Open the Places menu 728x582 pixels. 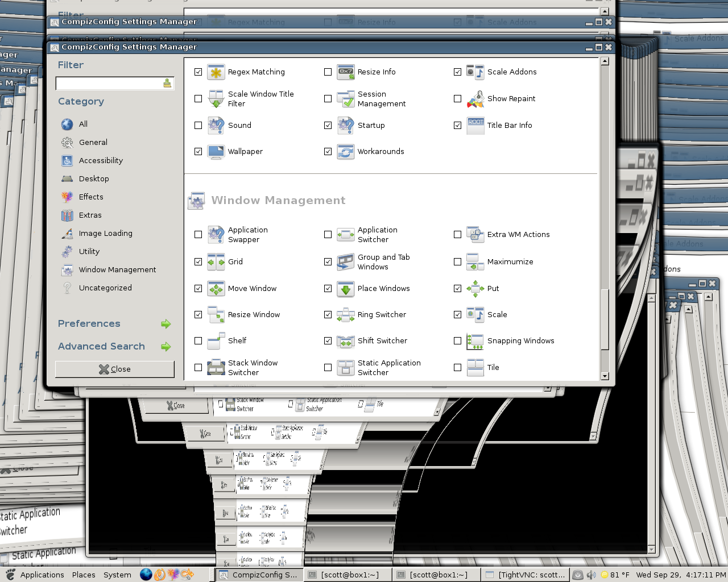[x=84, y=575]
